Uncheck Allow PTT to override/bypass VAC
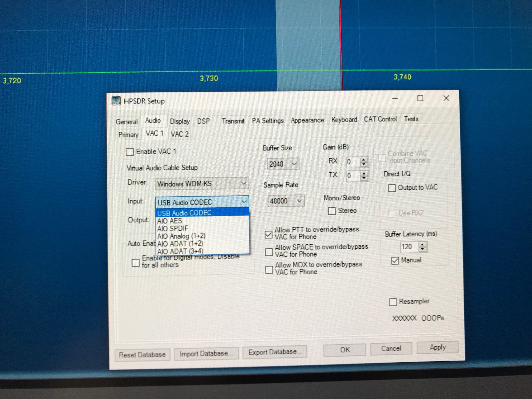This screenshot has width=532, height=399. click(268, 234)
